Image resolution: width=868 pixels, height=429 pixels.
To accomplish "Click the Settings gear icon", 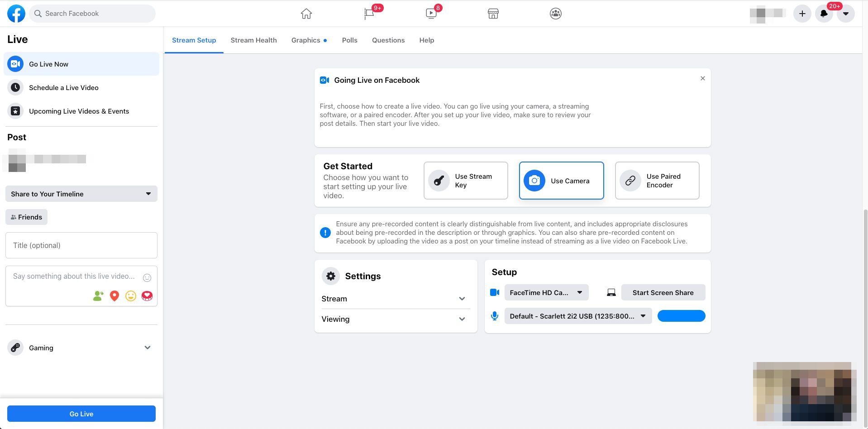I will [331, 276].
